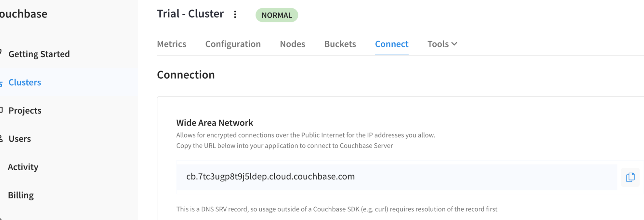Show the Activity page from the sidebar
Viewport: 644px width, 220px height.
23,167
